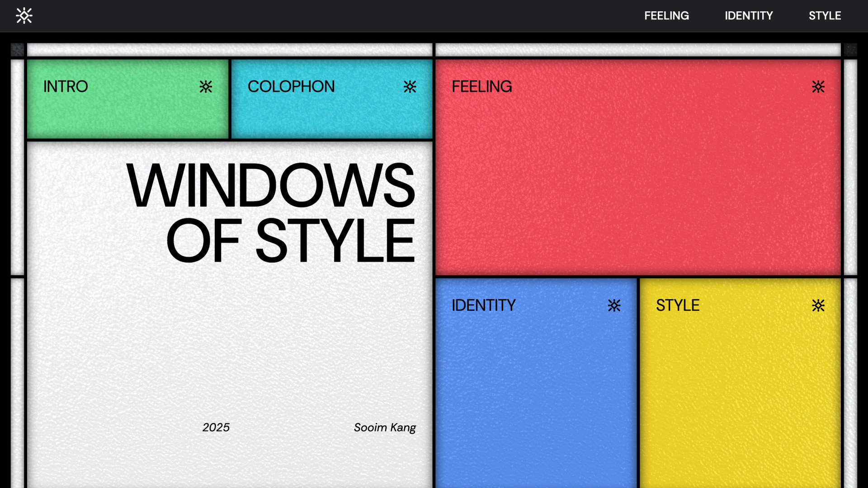Click the sun logo in the top bar
This screenshot has height=488, width=868.
[24, 16]
